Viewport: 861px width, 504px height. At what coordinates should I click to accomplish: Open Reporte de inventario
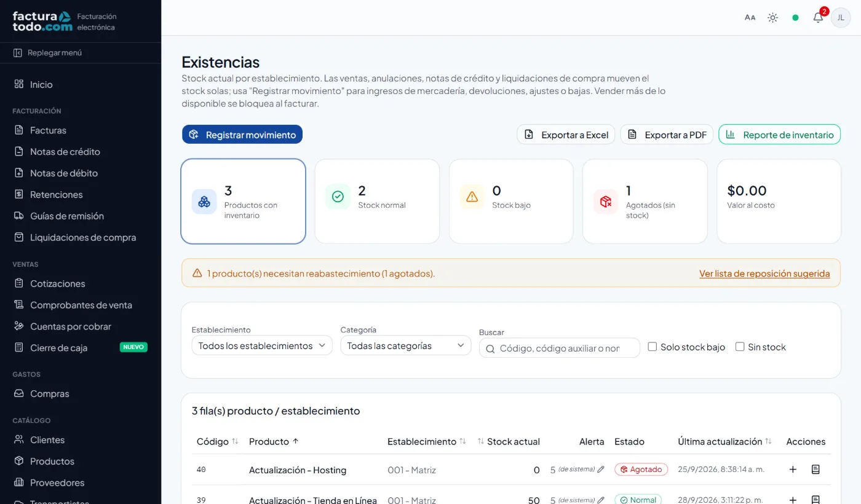pos(779,135)
